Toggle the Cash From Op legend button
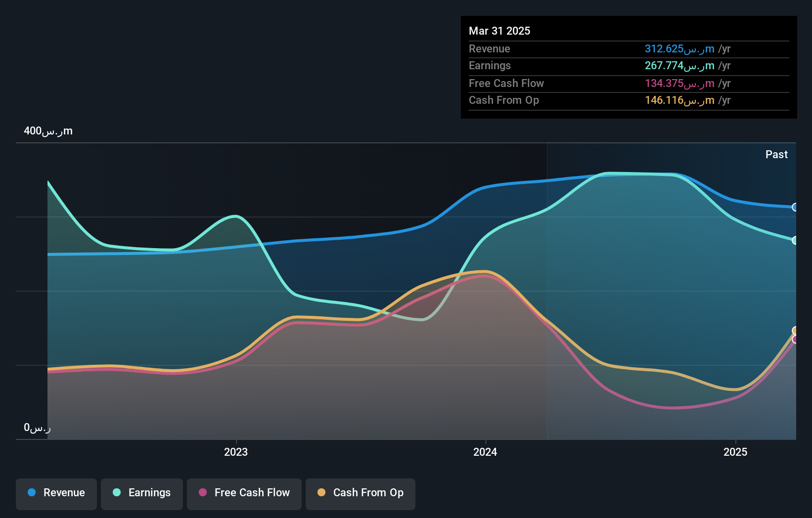 point(361,494)
